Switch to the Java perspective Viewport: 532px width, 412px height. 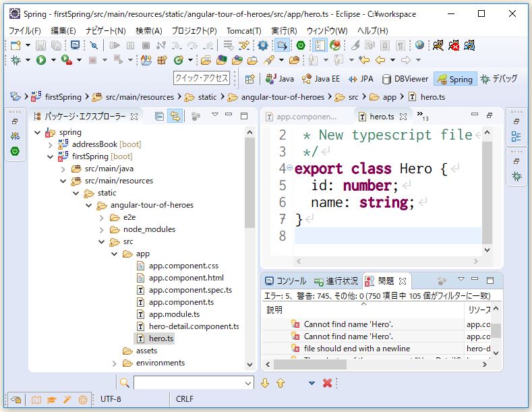280,79
